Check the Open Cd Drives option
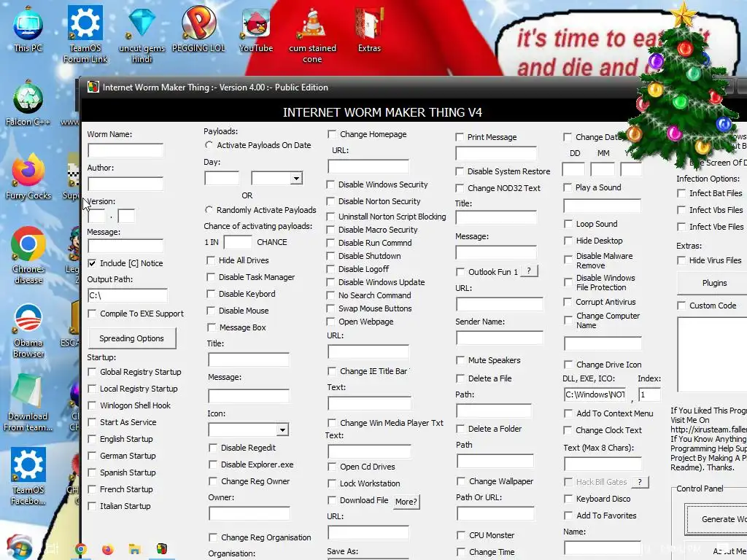The image size is (747, 560). tap(332, 467)
